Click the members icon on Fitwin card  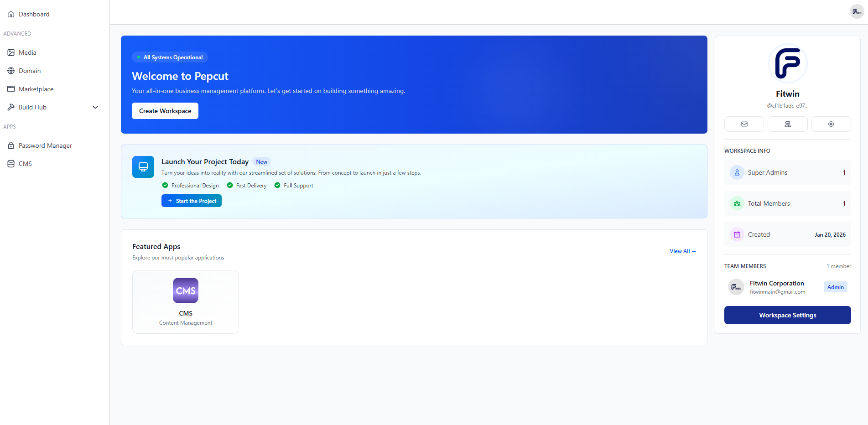click(787, 124)
